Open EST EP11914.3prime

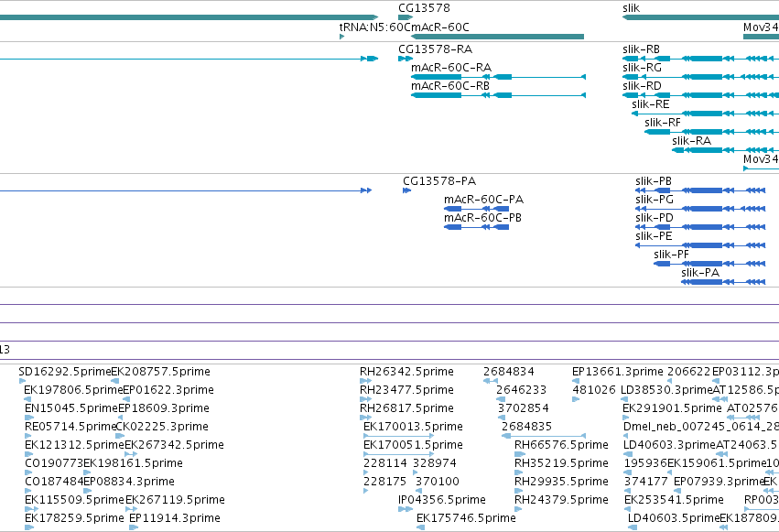[174, 518]
